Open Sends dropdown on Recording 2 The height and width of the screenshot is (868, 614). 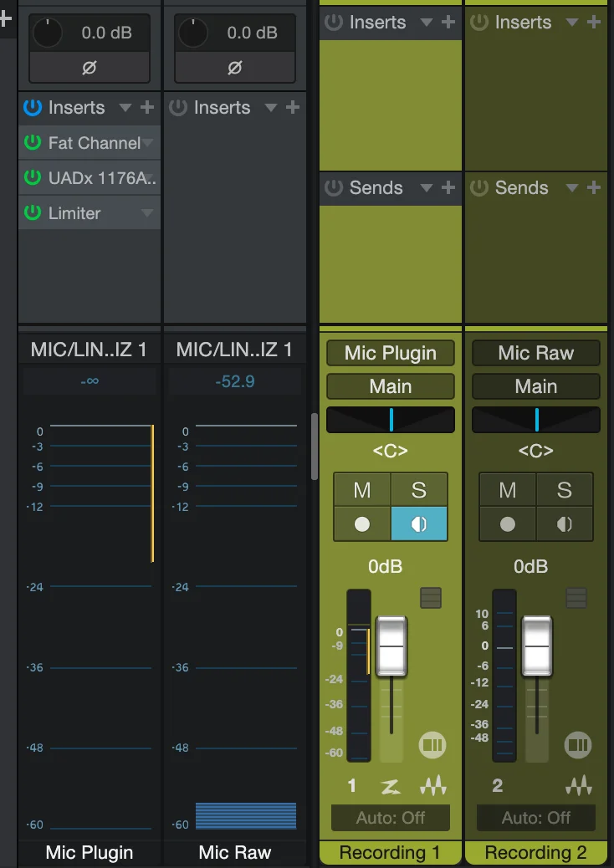click(572, 188)
